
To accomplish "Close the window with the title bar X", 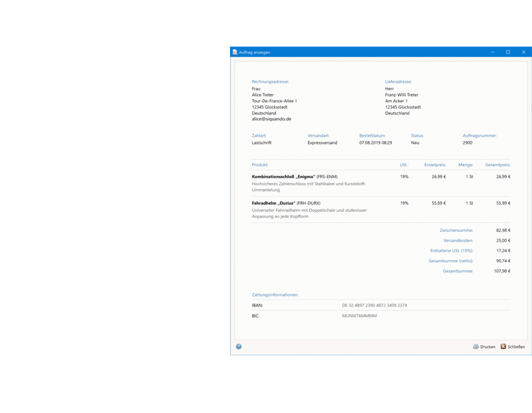I will [523, 52].
